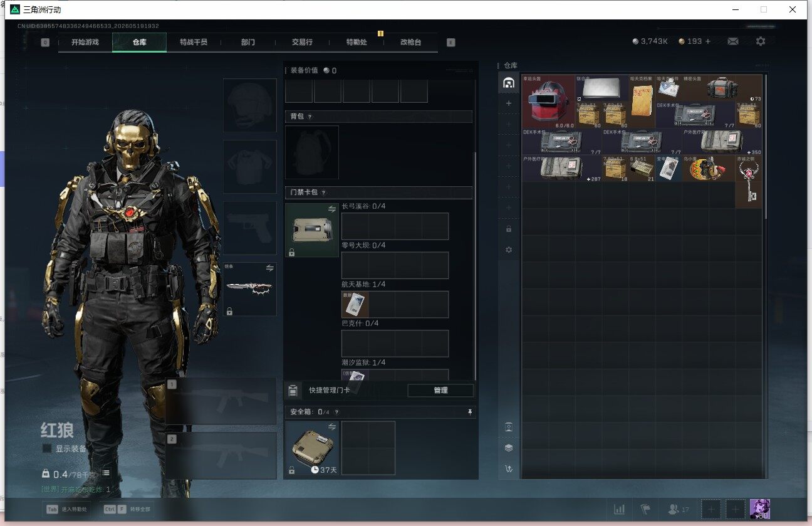
Task: Select the outdoor medical kit showing 350
Action: [722, 142]
